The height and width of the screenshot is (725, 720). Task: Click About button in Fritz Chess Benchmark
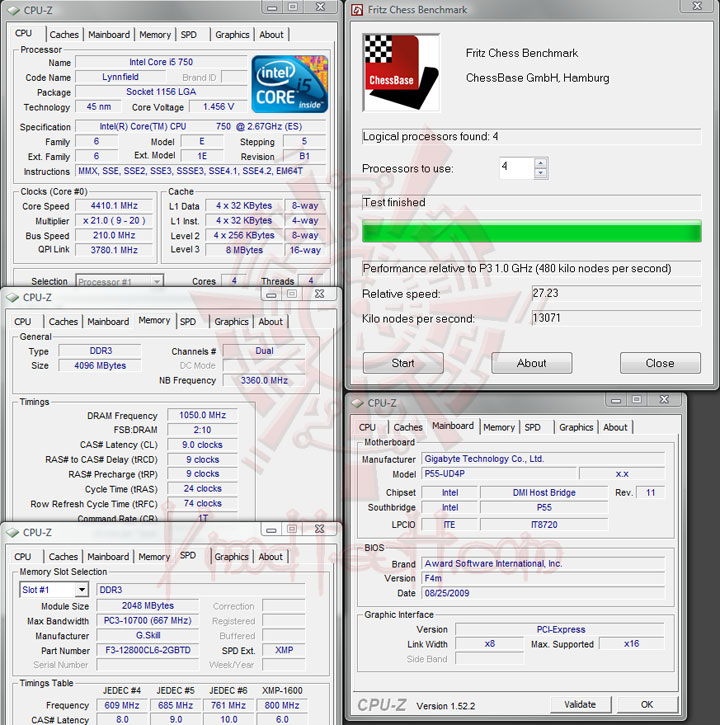point(532,363)
